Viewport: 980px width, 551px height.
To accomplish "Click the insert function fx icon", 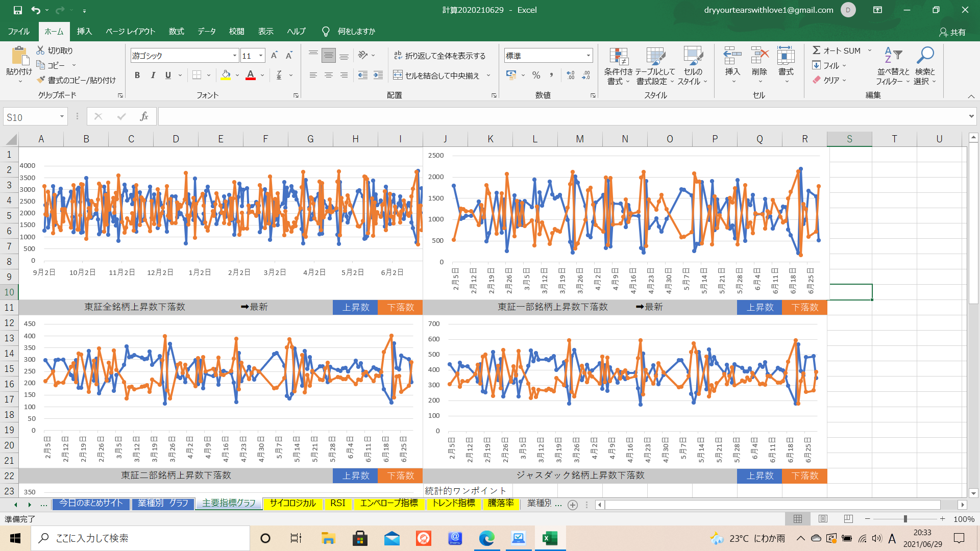I will coord(144,117).
